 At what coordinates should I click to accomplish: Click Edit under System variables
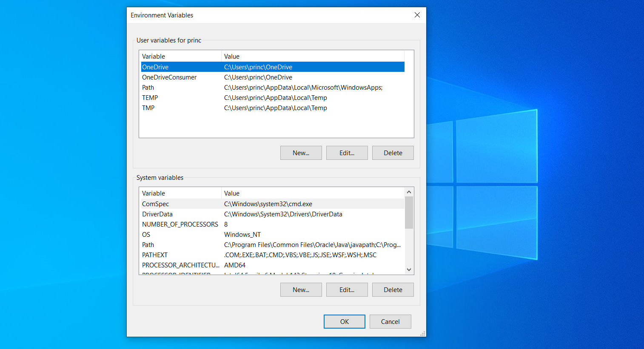(347, 290)
